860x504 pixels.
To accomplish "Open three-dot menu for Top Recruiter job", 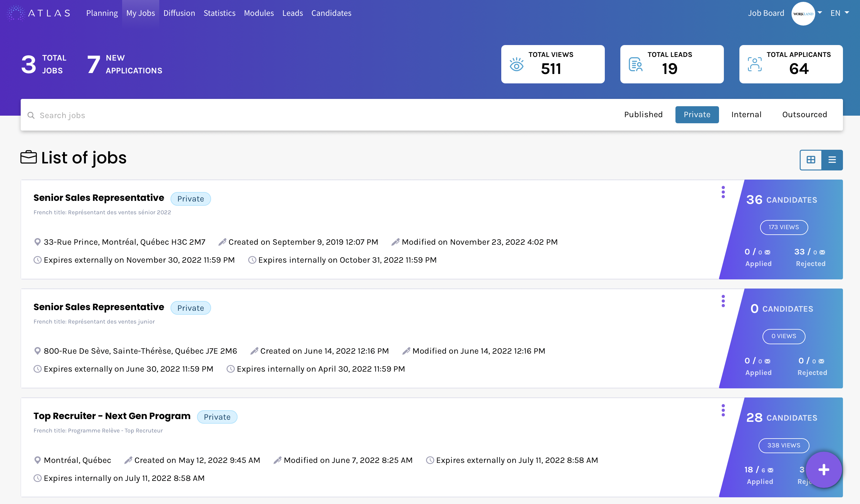I will [x=723, y=410].
